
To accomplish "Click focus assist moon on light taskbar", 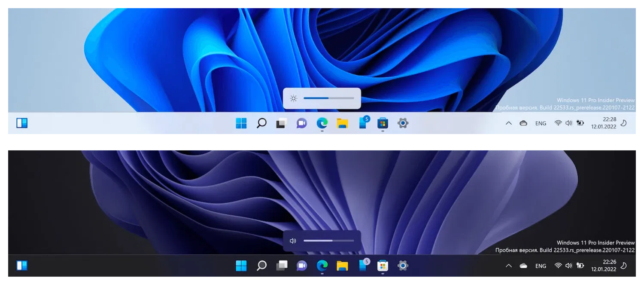I will pyautogui.click(x=624, y=123).
